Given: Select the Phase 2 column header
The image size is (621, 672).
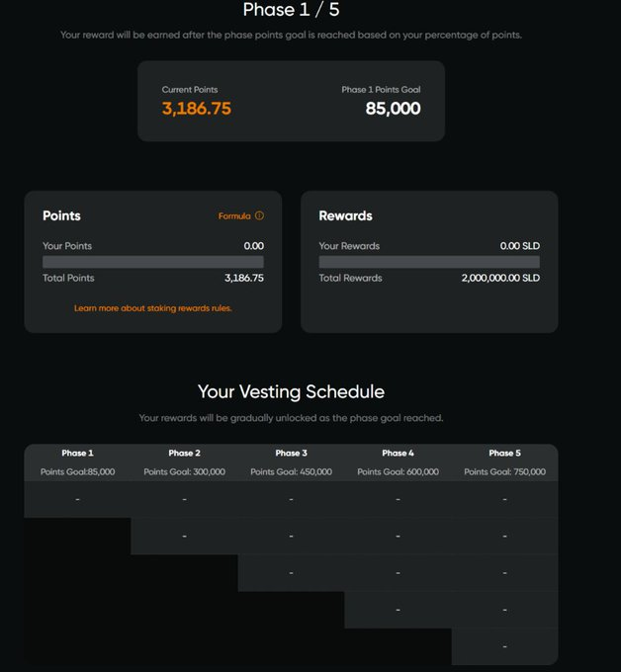Looking at the screenshot, I should pos(184,453).
